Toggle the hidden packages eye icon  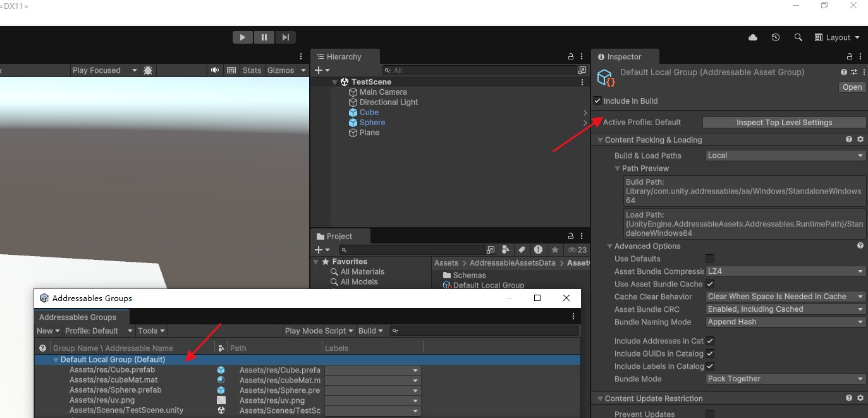click(577, 250)
